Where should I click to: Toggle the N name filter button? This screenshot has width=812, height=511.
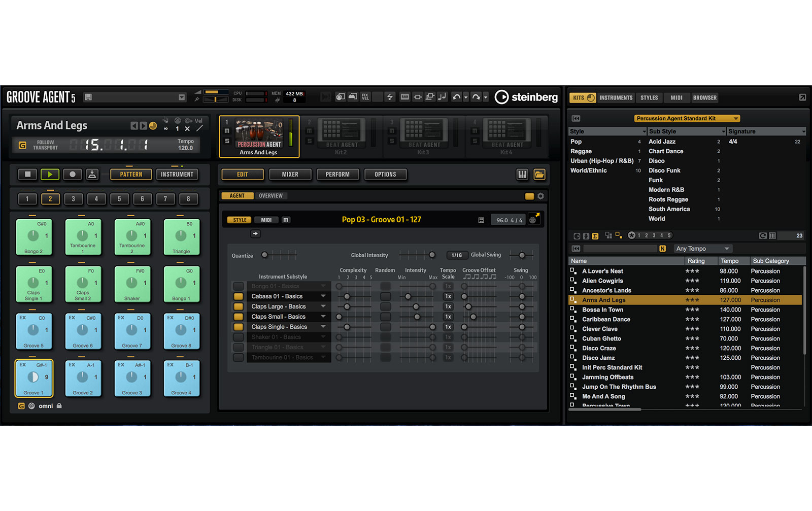pyautogui.click(x=662, y=249)
